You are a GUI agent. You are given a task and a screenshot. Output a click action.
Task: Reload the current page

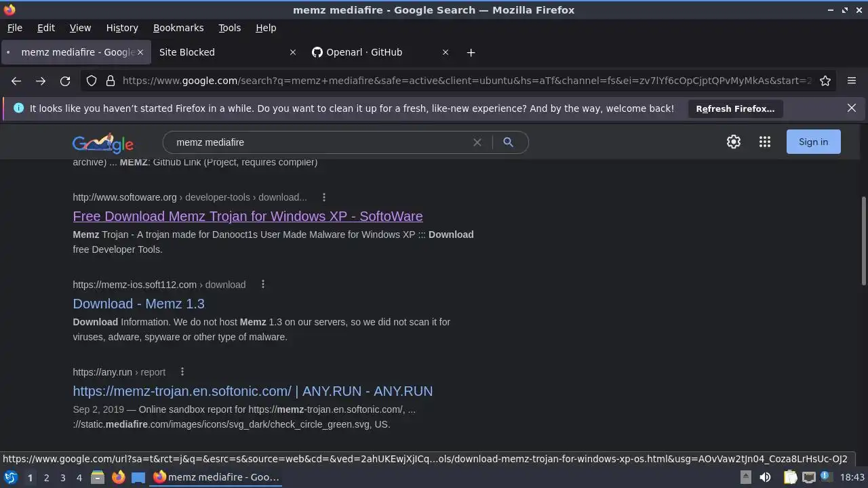(65, 81)
